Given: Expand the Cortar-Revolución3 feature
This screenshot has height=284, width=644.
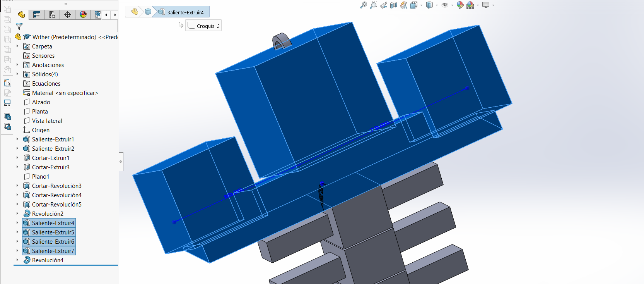Looking at the screenshot, I should coord(17,186).
